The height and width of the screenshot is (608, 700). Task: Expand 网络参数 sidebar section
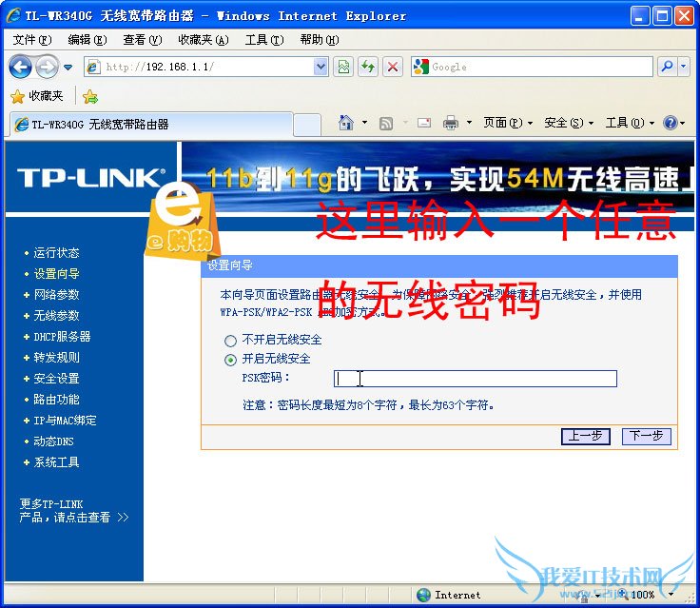56,295
